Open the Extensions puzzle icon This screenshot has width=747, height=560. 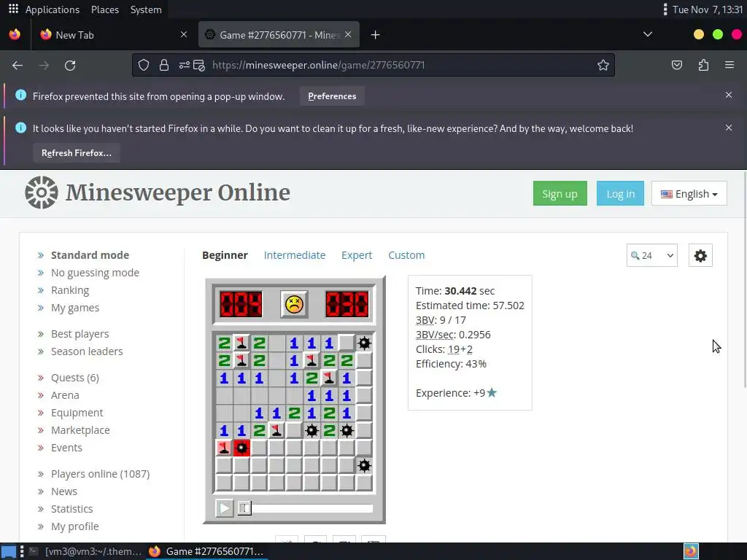704,65
